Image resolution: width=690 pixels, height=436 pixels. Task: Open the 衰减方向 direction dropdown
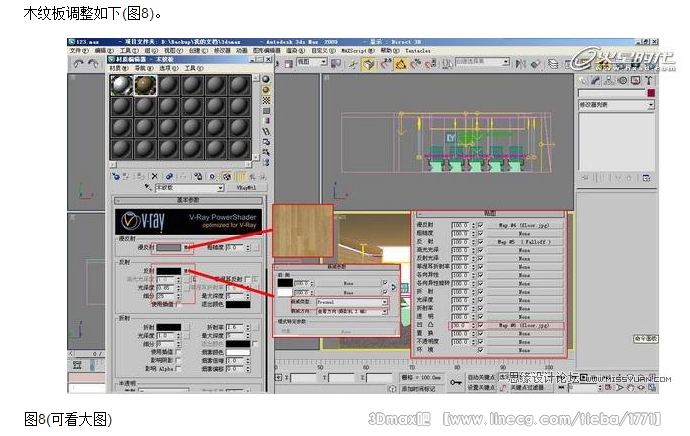385,311
